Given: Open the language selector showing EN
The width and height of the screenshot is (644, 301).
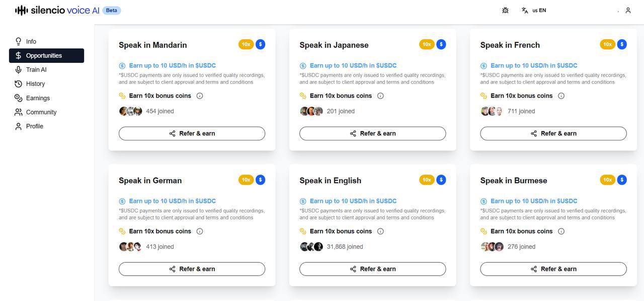Looking at the screenshot, I should click(x=534, y=10).
